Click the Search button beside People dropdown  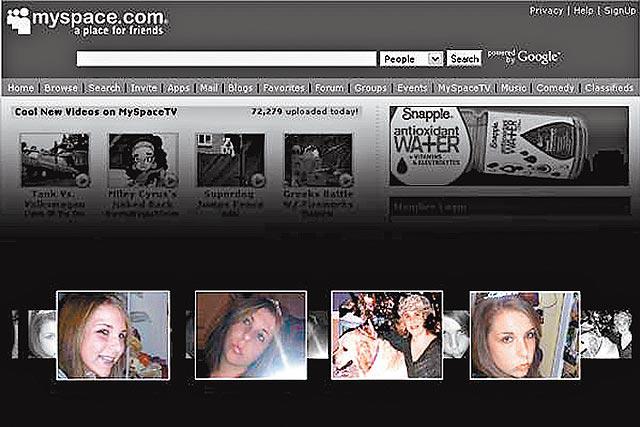[464, 59]
